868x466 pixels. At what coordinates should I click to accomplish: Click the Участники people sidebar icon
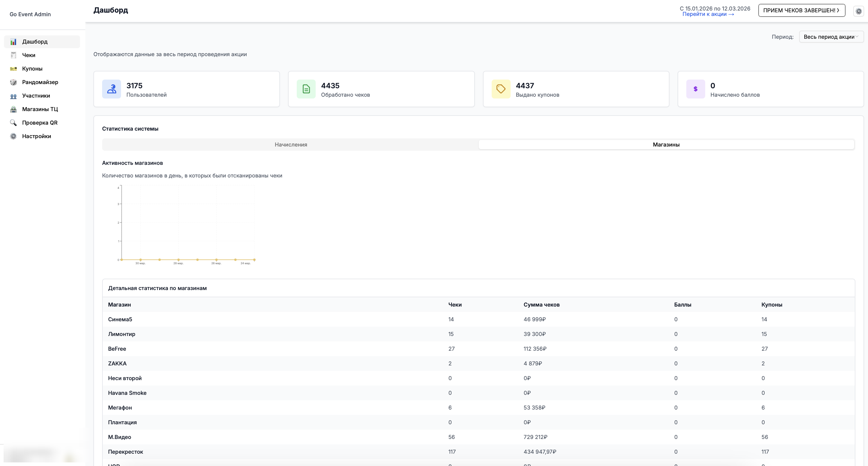13,96
